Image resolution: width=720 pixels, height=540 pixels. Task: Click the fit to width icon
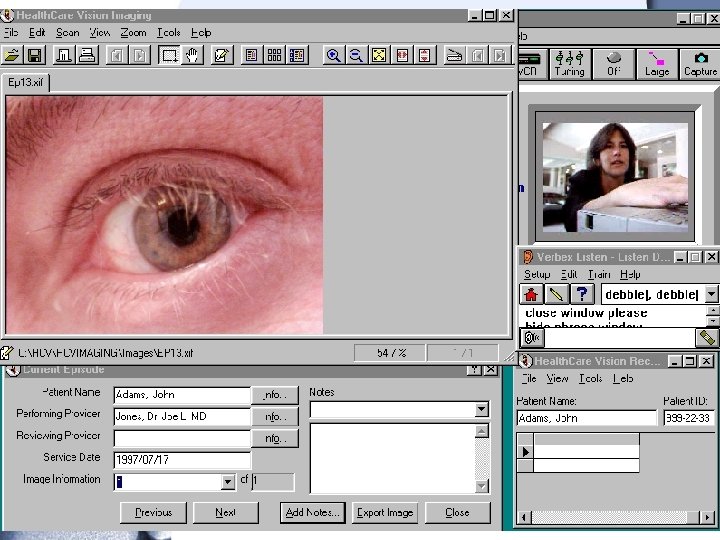pyautogui.click(x=402, y=56)
